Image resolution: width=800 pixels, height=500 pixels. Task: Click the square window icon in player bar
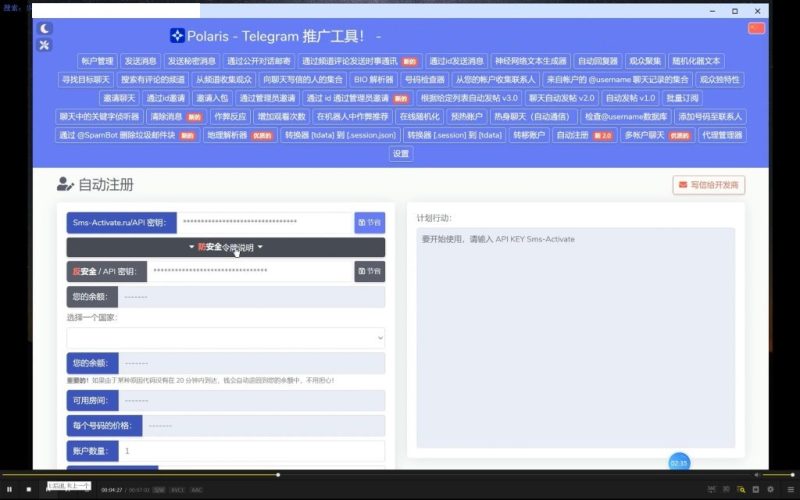tap(756, 489)
